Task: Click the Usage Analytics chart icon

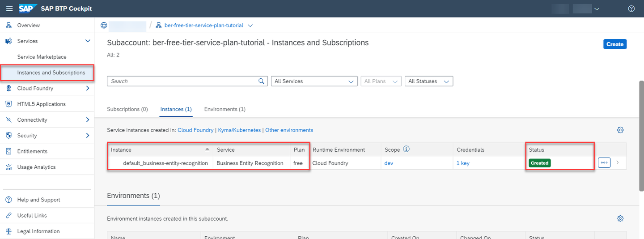Action: (8, 167)
